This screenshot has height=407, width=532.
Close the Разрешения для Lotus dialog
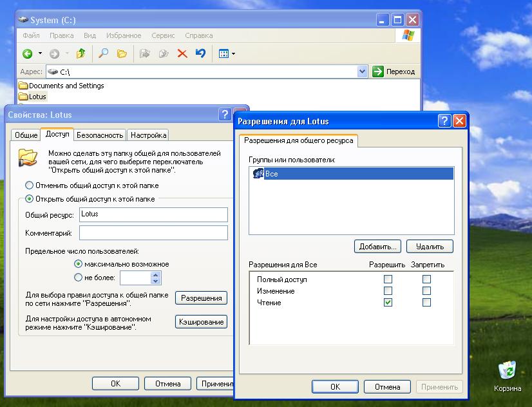point(459,120)
